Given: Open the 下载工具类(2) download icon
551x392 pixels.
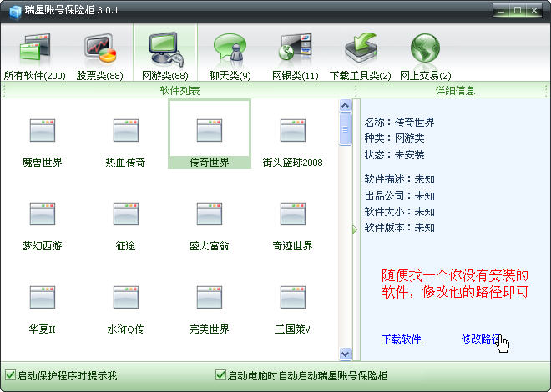Looking at the screenshot, I should point(361,48).
